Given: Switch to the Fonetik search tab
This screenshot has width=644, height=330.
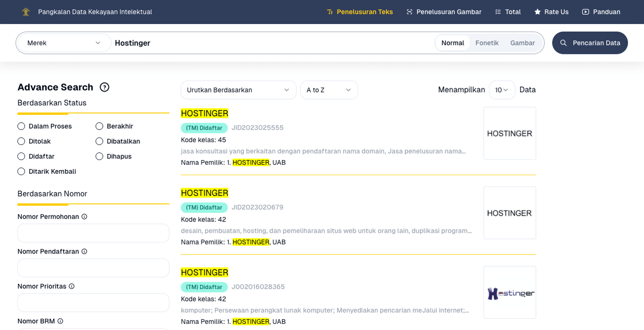Looking at the screenshot, I should click(487, 42).
